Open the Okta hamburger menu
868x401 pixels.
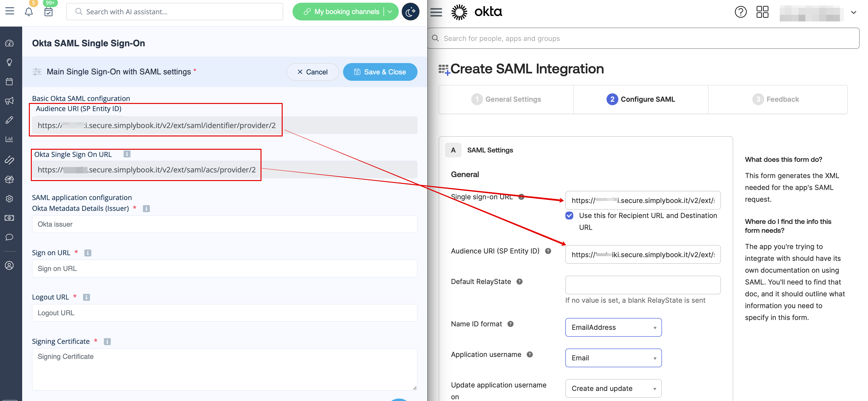tap(436, 12)
